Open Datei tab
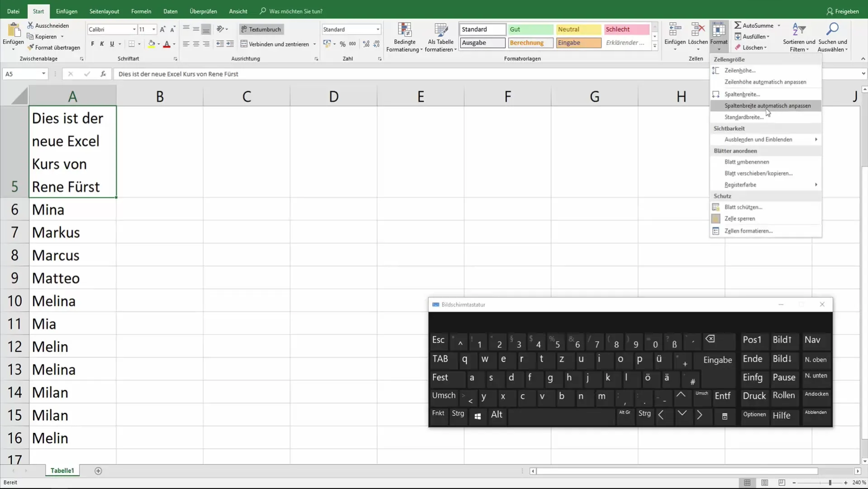This screenshot has height=489, width=868. pyautogui.click(x=13, y=11)
